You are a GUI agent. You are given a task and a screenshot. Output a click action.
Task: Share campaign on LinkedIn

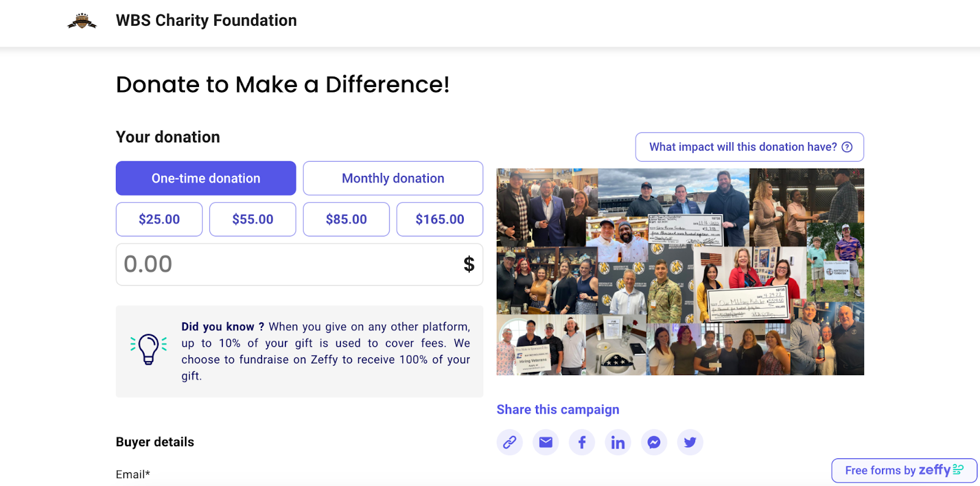(618, 442)
